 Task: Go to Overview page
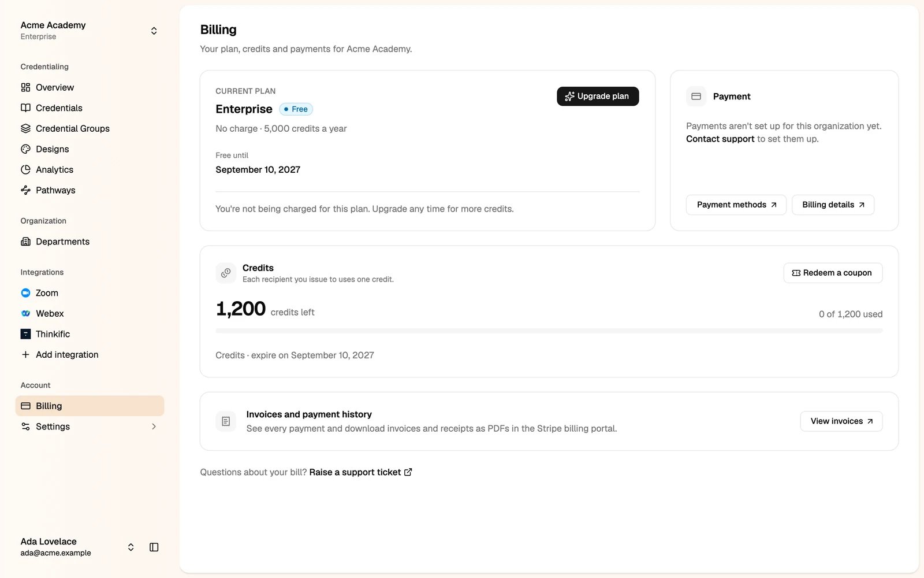tap(90, 87)
